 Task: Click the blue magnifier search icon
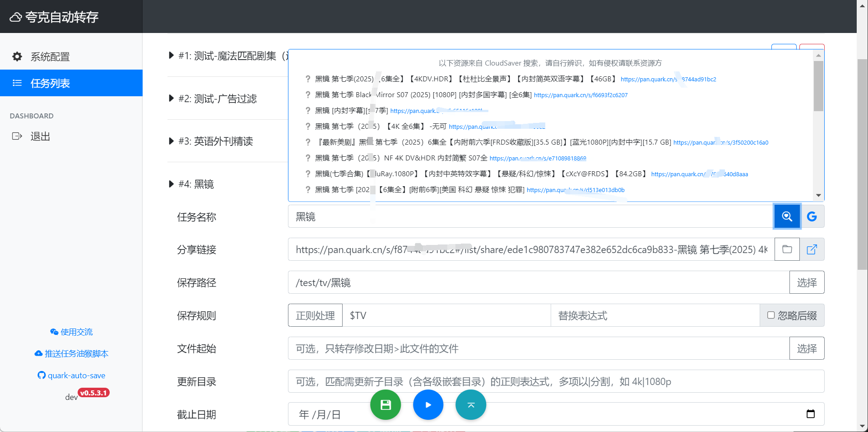[x=787, y=216]
